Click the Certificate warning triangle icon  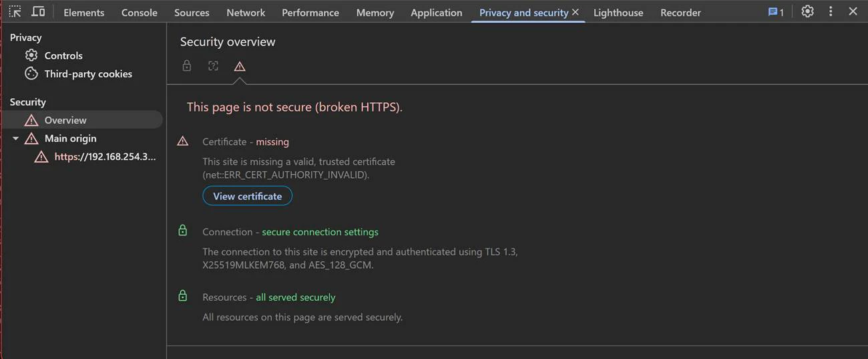[182, 141]
